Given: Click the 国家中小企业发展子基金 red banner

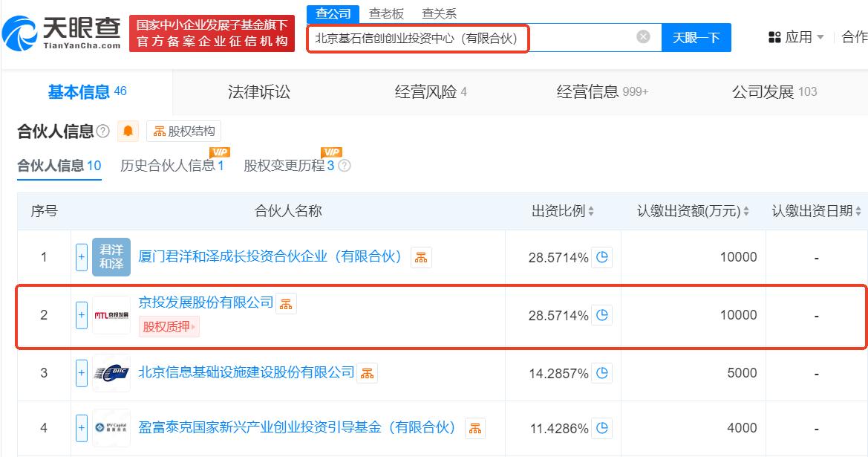Looking at the screenshot, I should [212, 33].
